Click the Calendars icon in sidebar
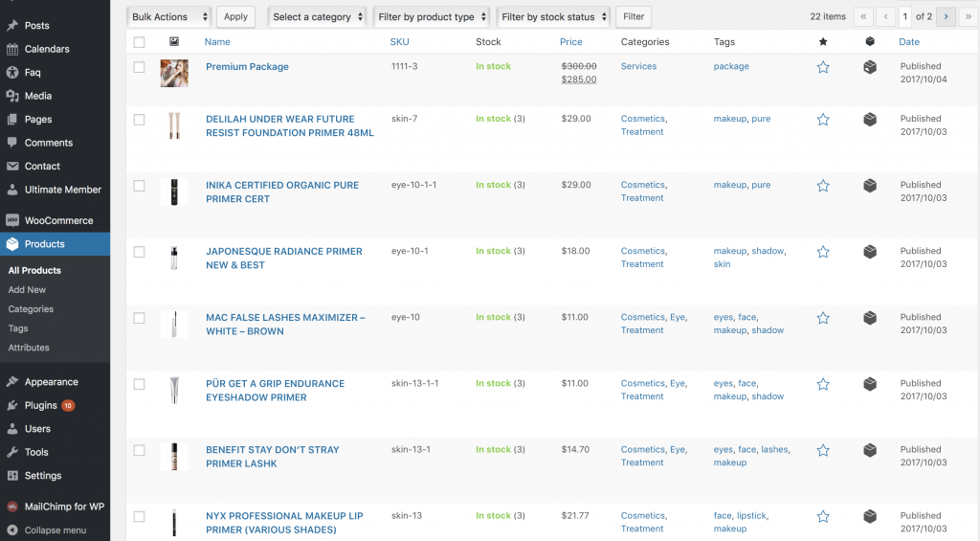Viewport: 980px width, 541px height. click(11, 49)
